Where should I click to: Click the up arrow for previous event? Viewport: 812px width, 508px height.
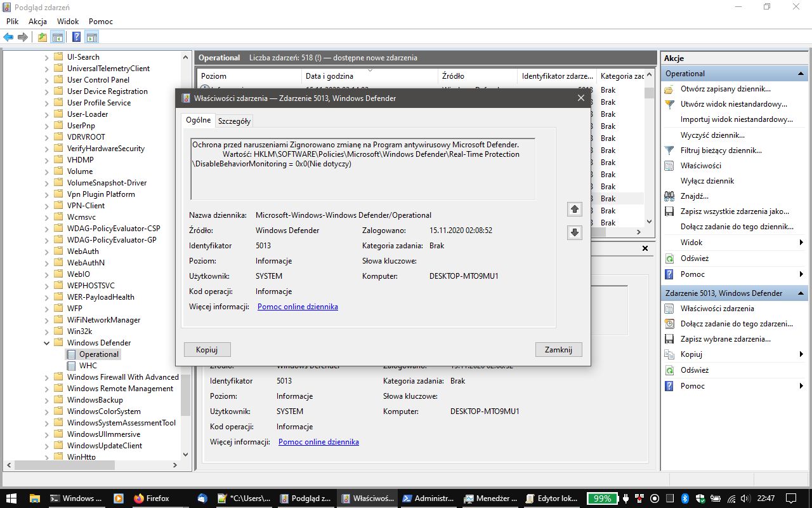(575, 209)
